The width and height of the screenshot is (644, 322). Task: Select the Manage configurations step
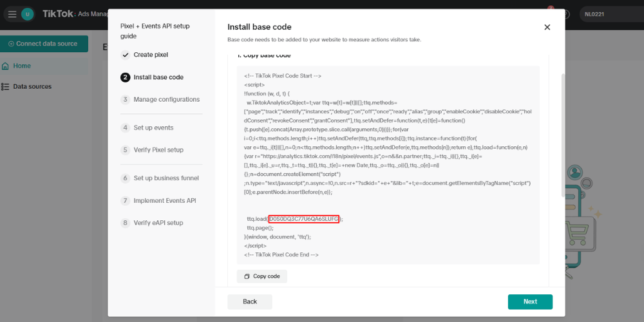coord(167,99)
